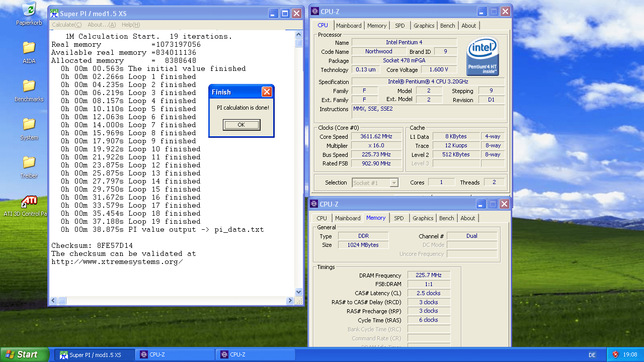Click Super PI vertical scrollbar up arrow
This screenshot has width=644, height=362.
tap(298, 34)
